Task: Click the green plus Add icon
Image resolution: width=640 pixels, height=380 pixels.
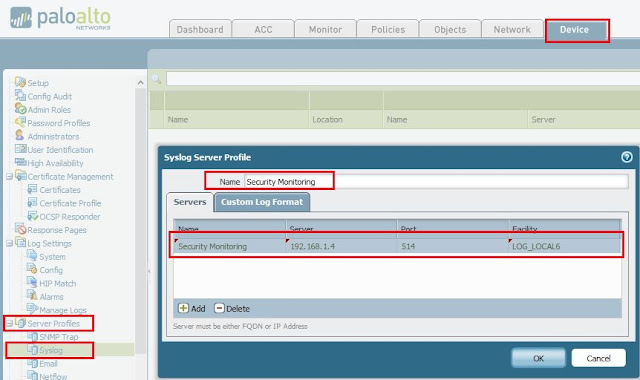Action: point(183,308)
